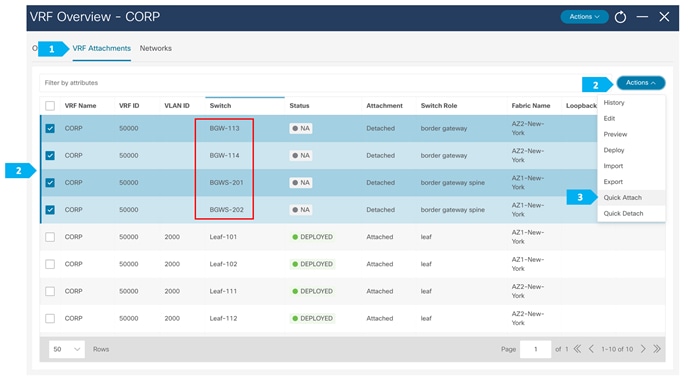Select Edit from the Actions menu
The image size is (696, 379).
(609, 118)
